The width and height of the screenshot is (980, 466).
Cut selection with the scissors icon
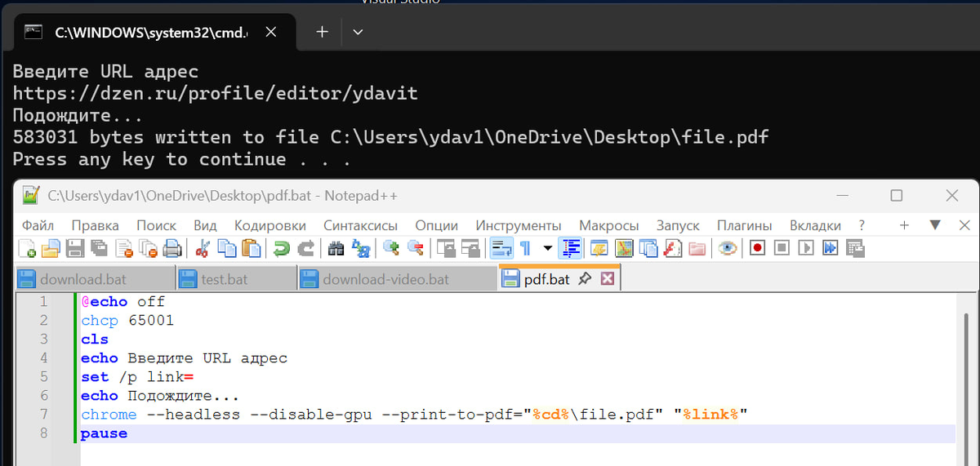[x=202, y=247]
